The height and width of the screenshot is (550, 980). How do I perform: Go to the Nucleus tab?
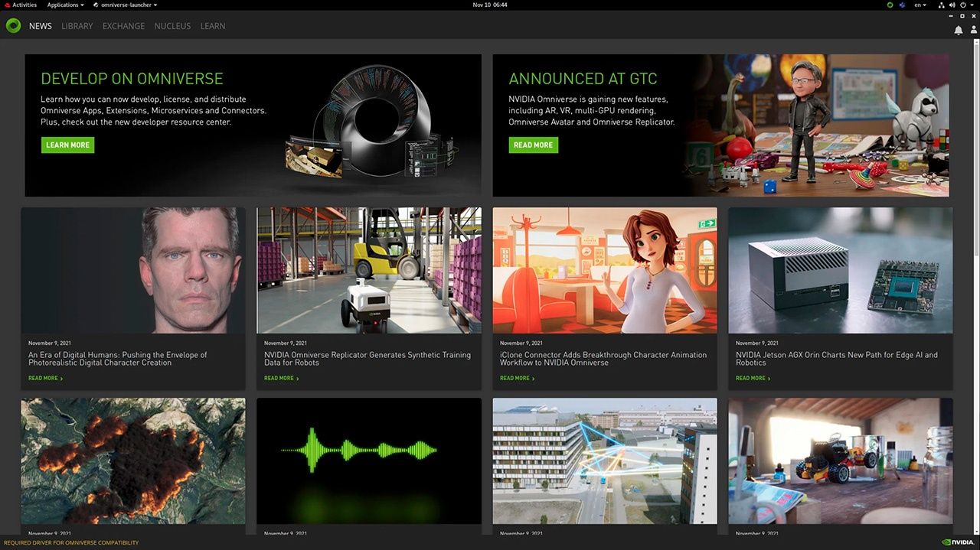(172, 26)
